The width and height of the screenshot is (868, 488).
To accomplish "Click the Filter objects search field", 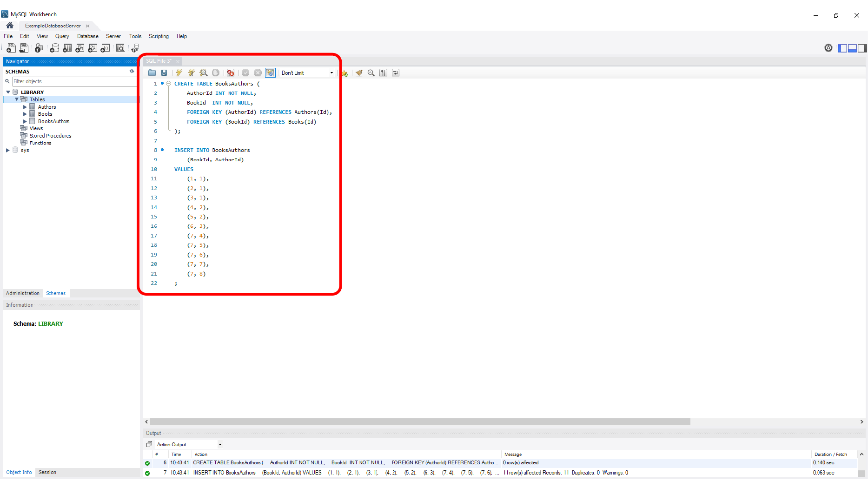I will [x=74, y=81].
